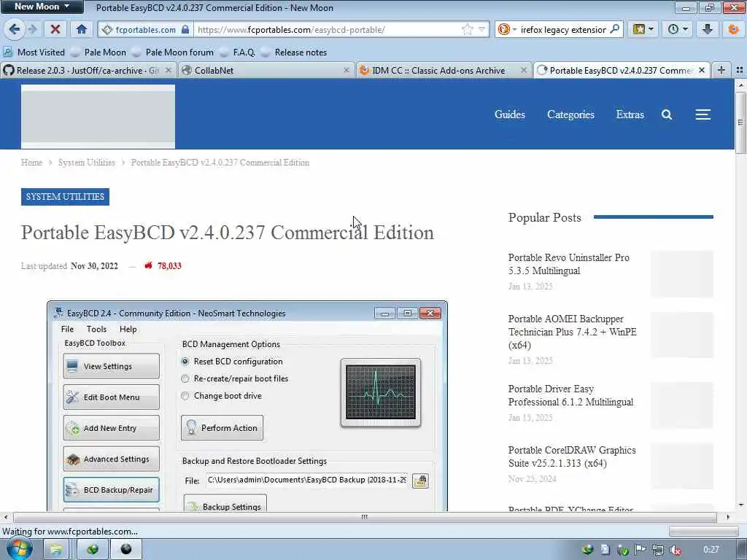Open the F.A.Q. bookmark
This screenshot has width=747, height=560.
[237, 52]
